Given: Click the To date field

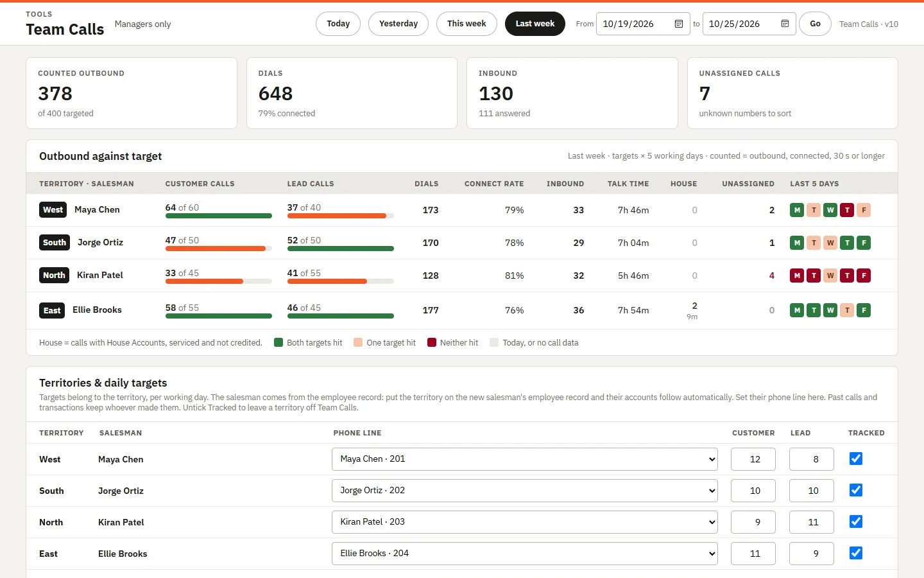Looking at the screenshot, I should point(749,24).
